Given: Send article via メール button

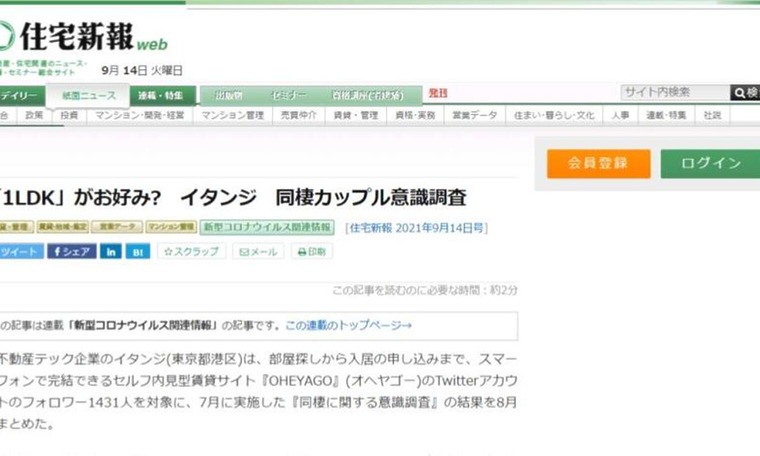Looking at the screenshot, I should 258,252.
